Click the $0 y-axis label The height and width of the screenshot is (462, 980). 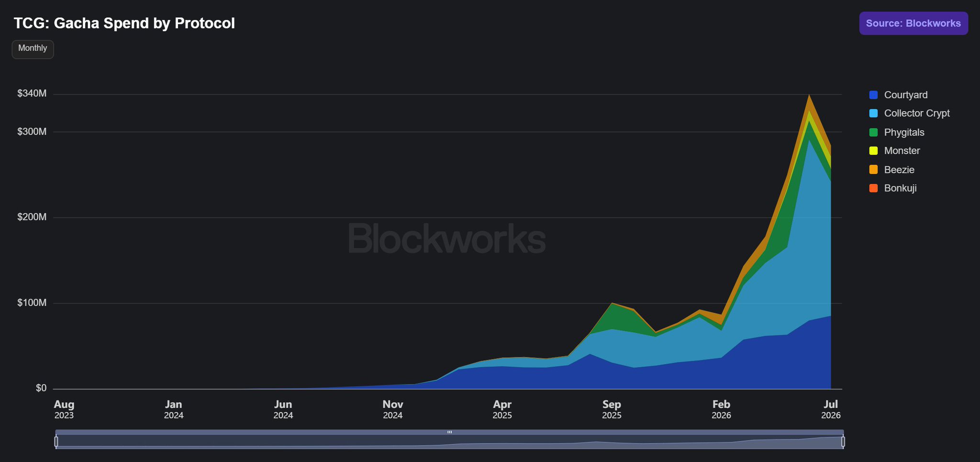[41, 388]
